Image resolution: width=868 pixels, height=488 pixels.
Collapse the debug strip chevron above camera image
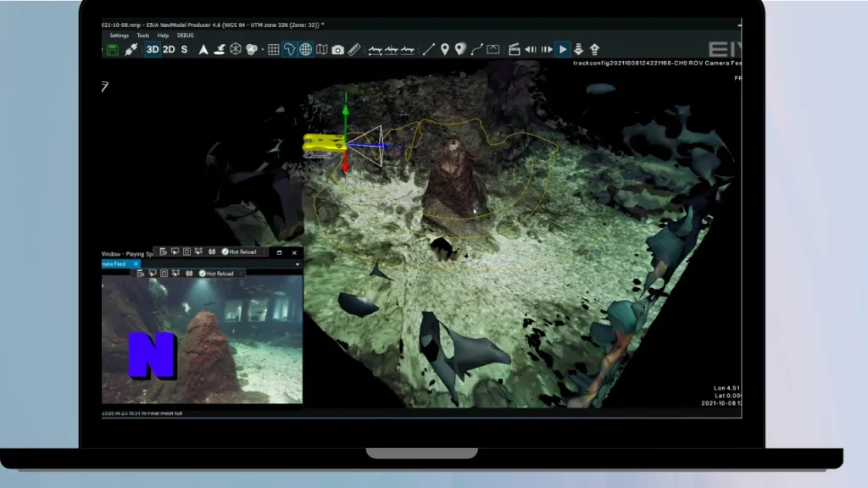[242, 274]
